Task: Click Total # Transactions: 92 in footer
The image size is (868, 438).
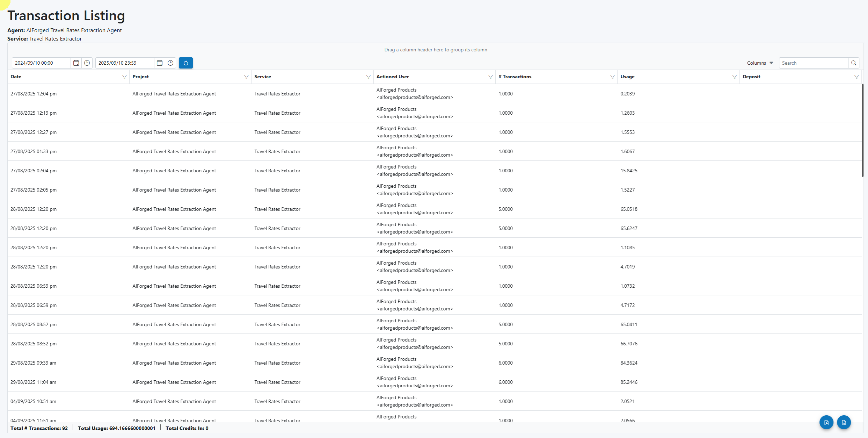Action: [x=39, y=428]
